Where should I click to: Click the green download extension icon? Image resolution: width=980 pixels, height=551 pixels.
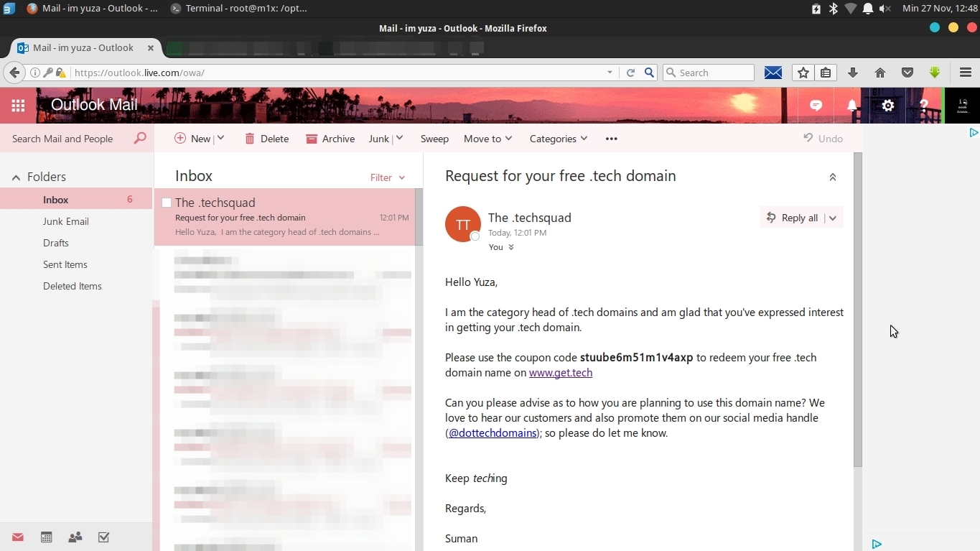(x=935, y=73)
